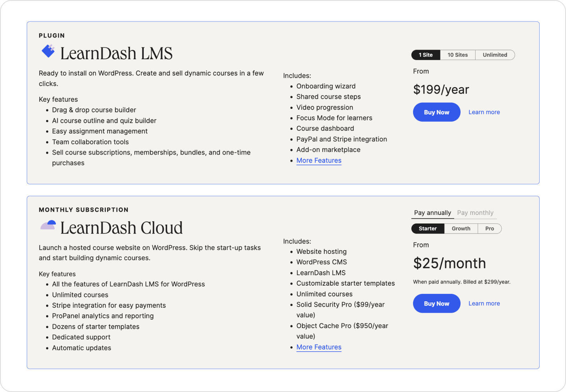
Task: Switch to Pay annually billing
Action: coord(432,213)
